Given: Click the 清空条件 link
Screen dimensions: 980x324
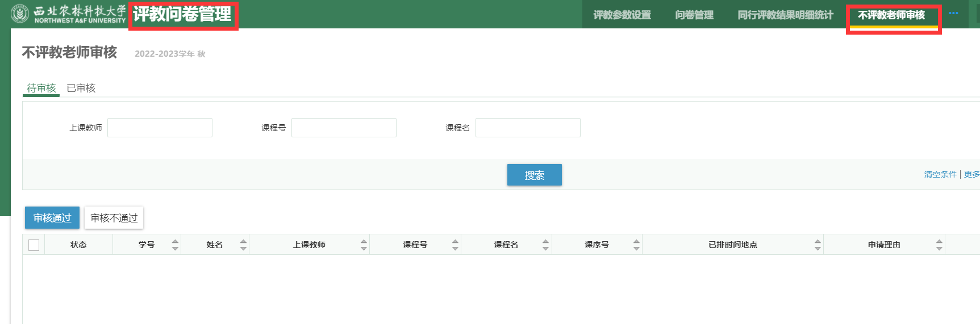Looking at the screenshot, I should 940,174.
